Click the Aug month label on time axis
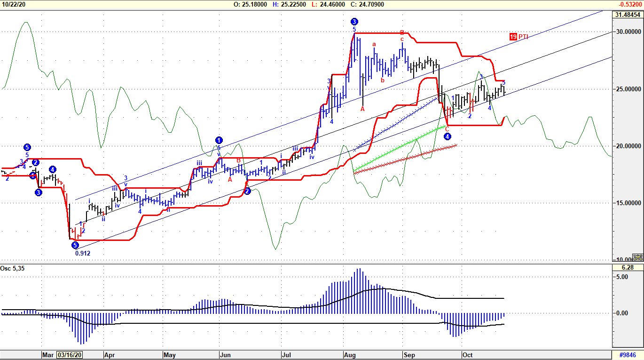This screenshot has height=360, width=644. (x=350, y=355)
